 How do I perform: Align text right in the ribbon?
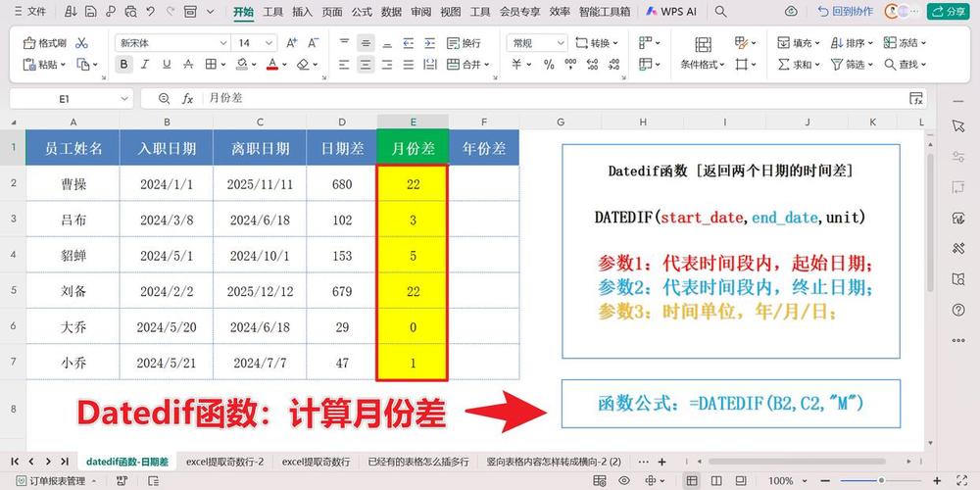pos(387,64)
